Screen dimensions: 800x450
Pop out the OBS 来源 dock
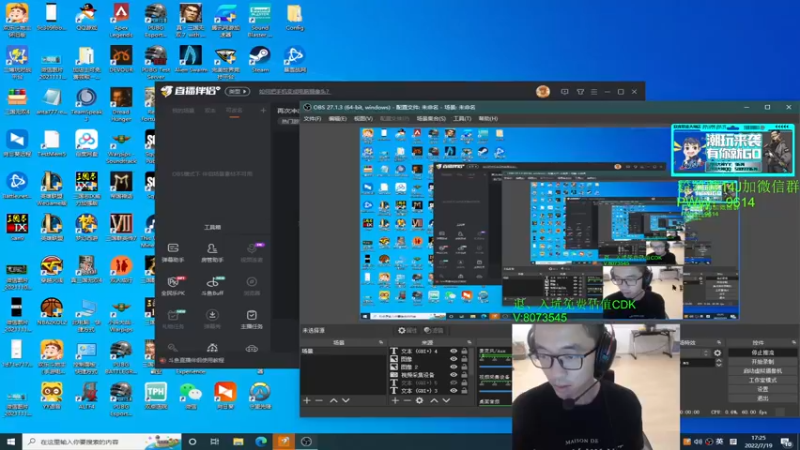(x=469, y=342)
